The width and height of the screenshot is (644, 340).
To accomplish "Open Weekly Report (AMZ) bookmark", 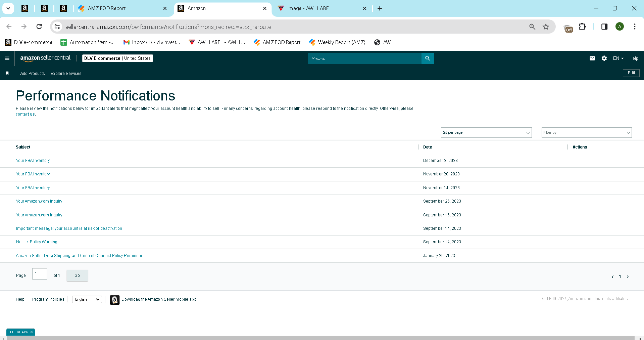I will tap(337, 42).
